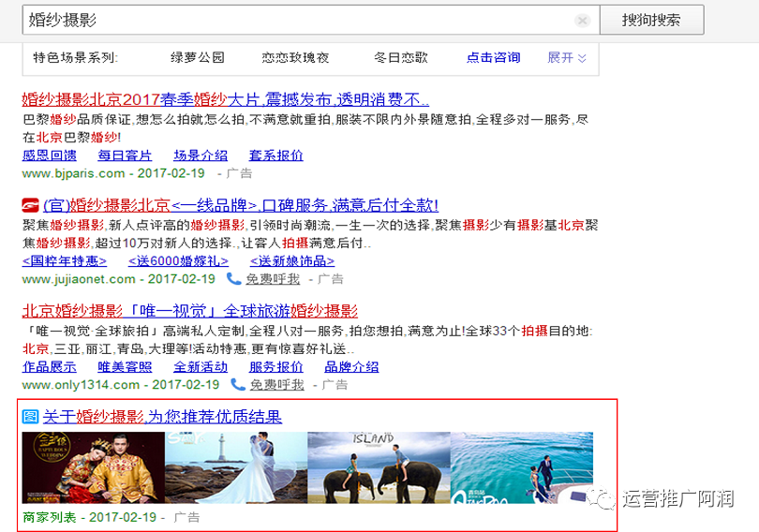
Task: Open the 套系报价 sublink
Action: [275, 155]
